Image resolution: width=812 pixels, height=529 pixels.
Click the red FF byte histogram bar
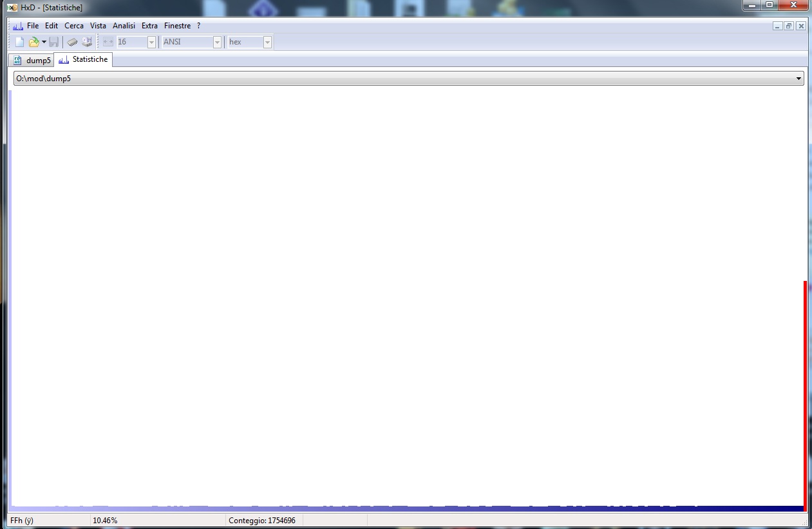[805, 393]
